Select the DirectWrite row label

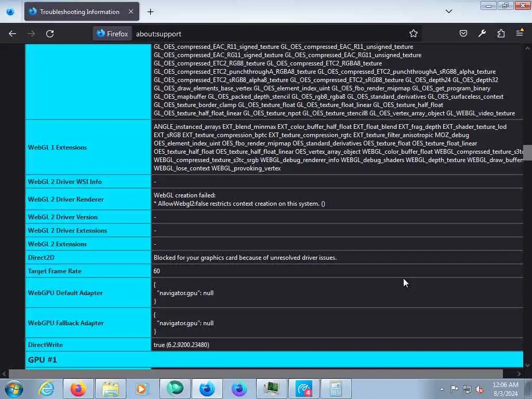click(x=46, y=345)
